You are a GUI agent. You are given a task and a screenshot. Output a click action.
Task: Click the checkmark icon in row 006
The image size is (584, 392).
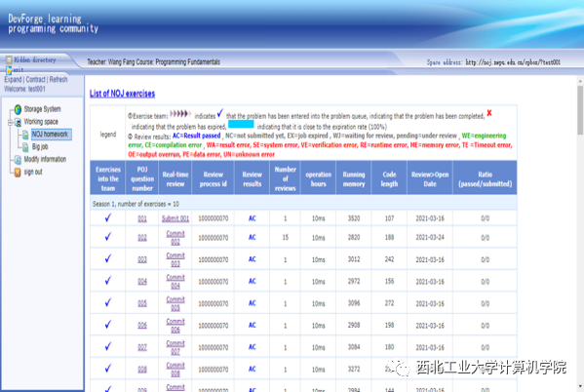108,325
